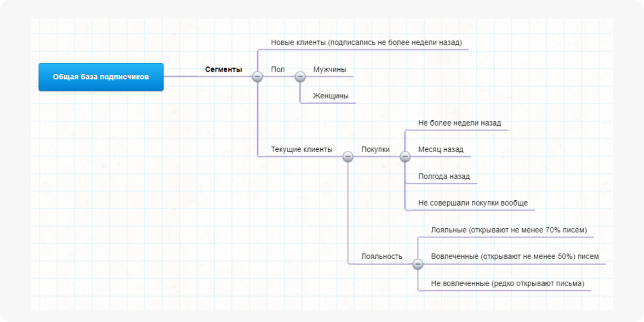
Task: Collapse the "Пол" branch
Action: tap(300, 77)
